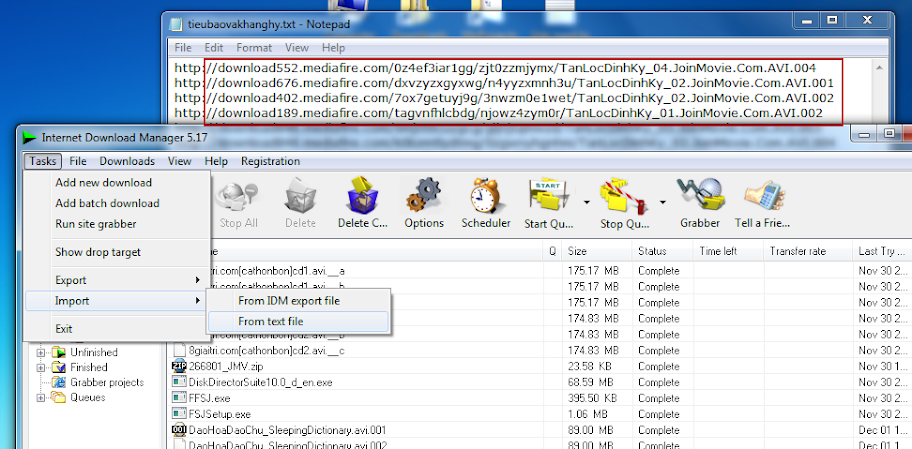This screenshot has height=449, width=912.
Task: Open Notepad's Format menu
Action: pyautogui.click(x=254, y=48)
